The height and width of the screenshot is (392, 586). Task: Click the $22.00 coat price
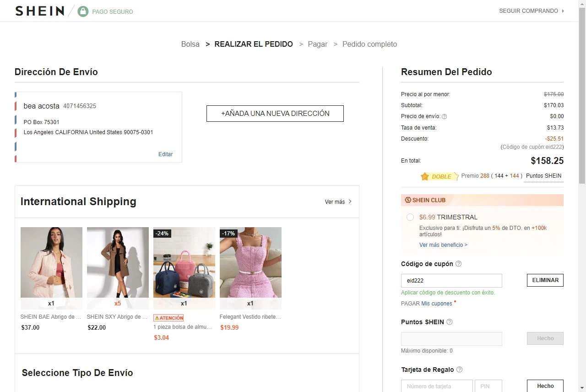coord(97,328)
